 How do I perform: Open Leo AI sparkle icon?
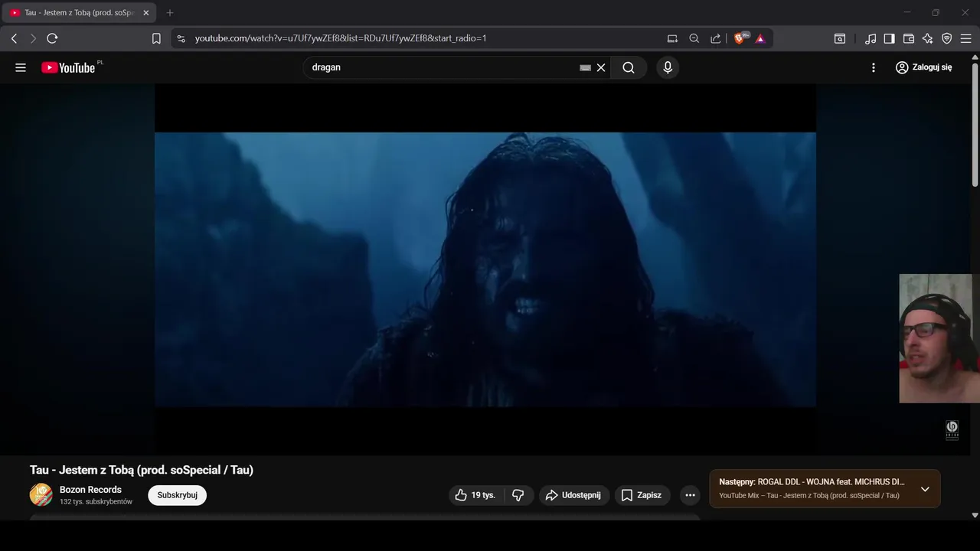point(927,38)
